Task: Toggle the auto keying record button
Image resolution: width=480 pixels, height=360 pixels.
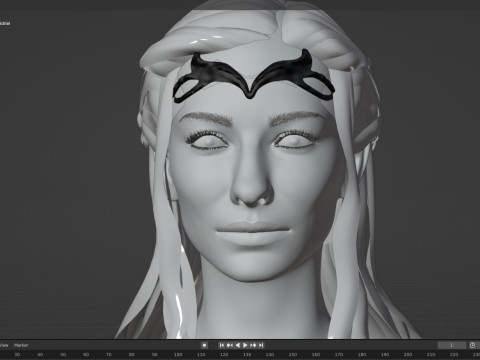Action: pyautogui.click(x=204, y=345)
